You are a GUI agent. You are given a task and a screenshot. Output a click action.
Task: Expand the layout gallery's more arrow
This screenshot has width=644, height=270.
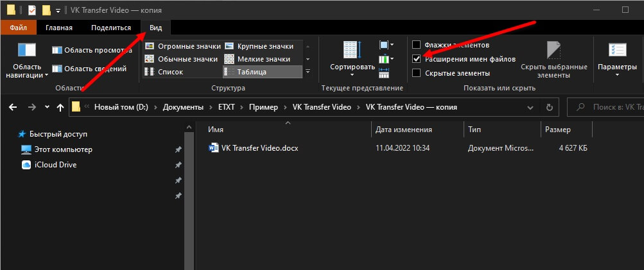308,72
